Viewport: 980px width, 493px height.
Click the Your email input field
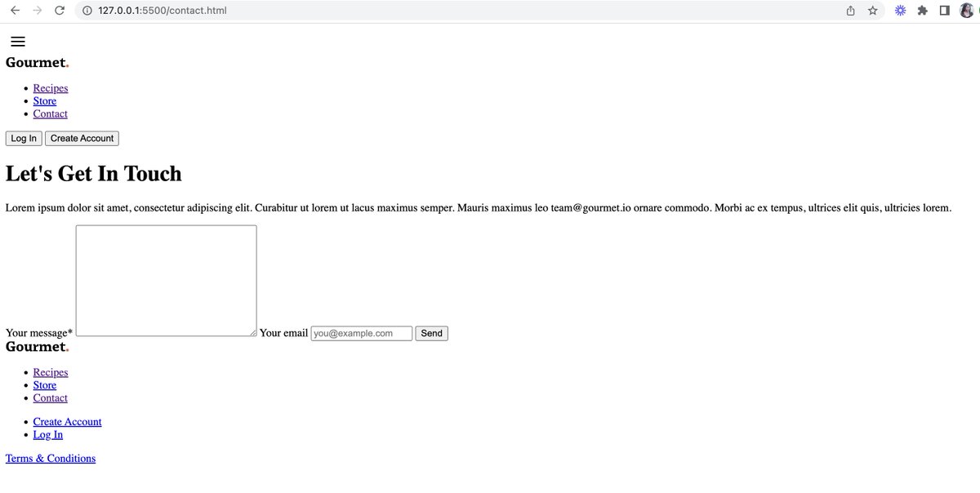[362, 333]
